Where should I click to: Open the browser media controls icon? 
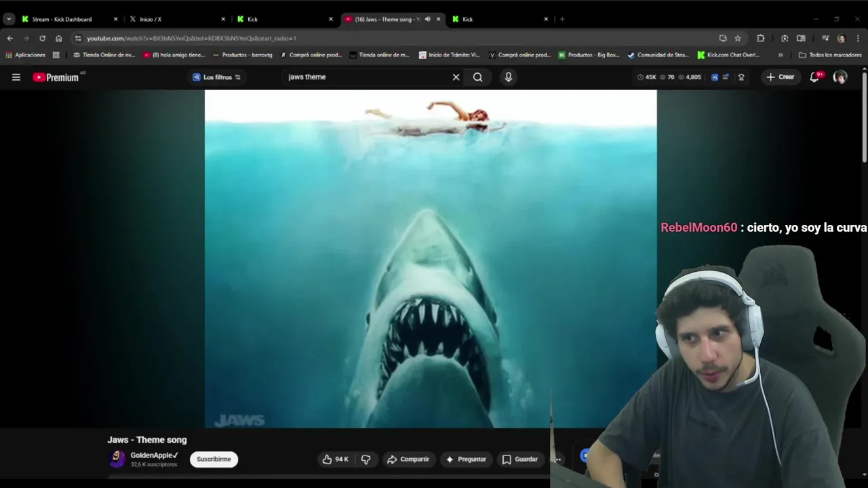(825, 38)
